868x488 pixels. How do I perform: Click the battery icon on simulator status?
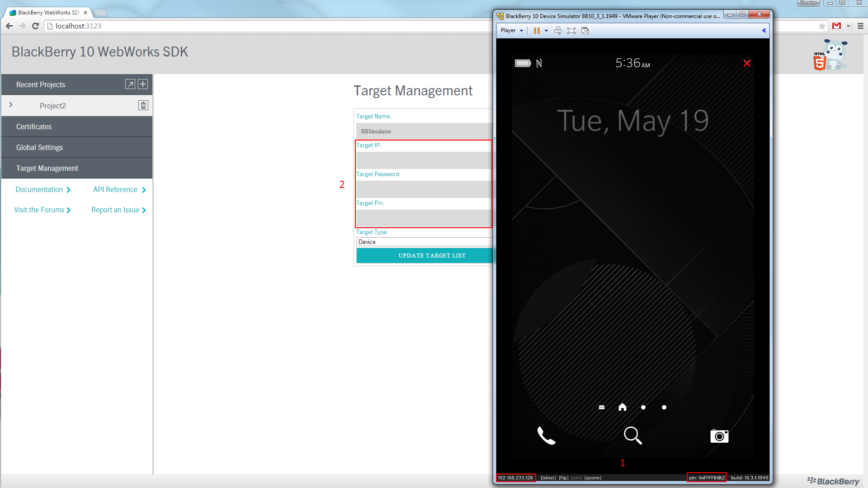[x=523, y=63]
